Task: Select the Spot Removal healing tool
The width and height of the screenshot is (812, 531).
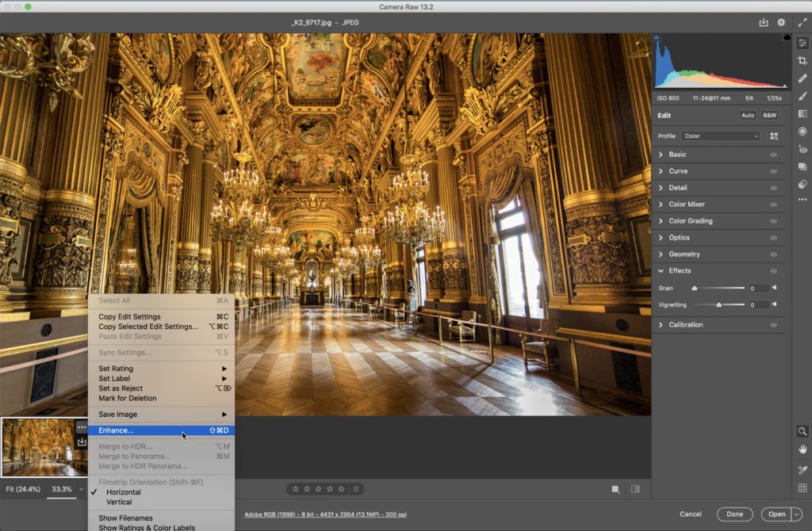Action: pyautogui.click(x=802, y=78)
